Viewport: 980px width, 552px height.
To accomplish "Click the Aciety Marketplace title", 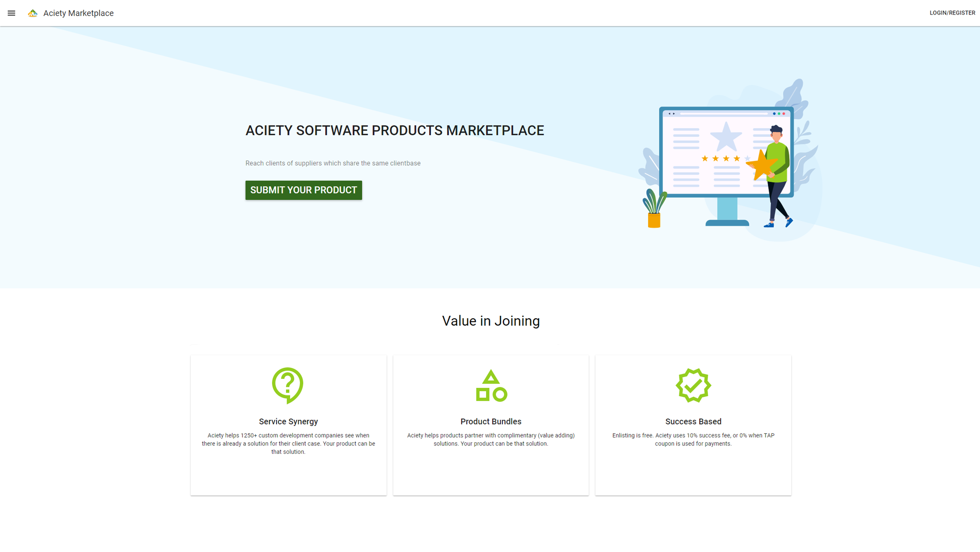I will tap(78, 13).
